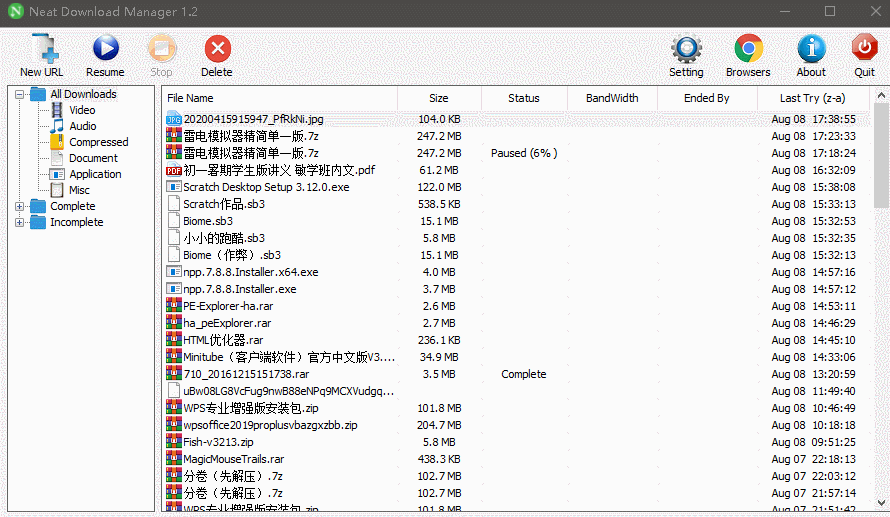Expand the Complete tree node

20,206
